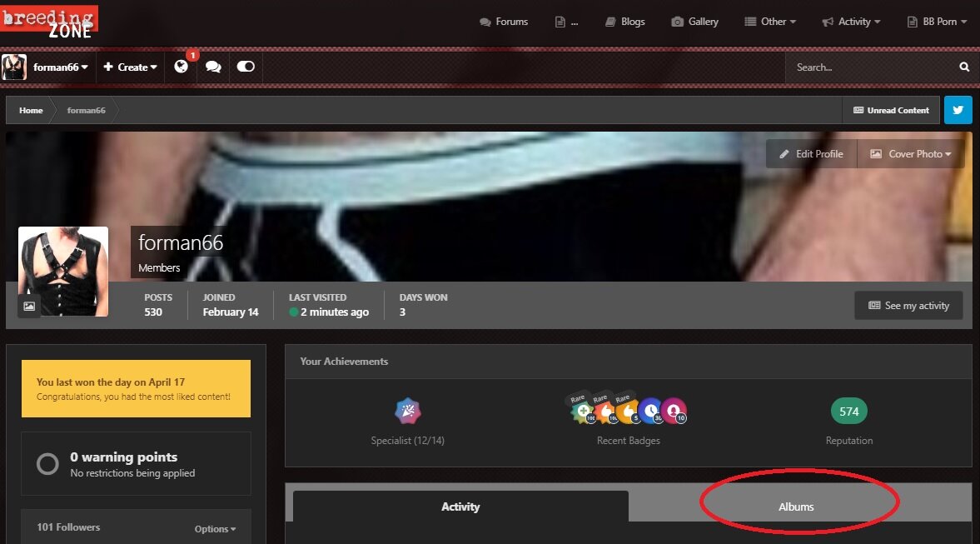980x544 pixels.
Task: Click the blue clock badge
Action: [650, 411]
